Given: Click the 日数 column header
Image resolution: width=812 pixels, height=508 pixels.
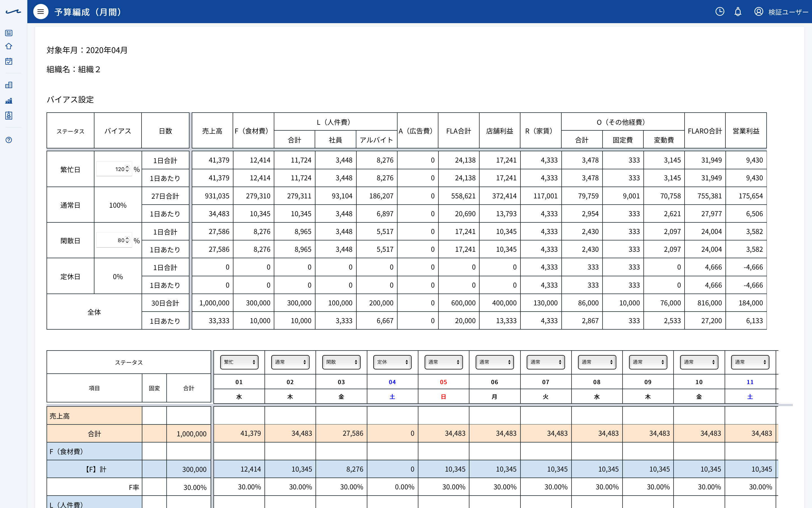Looking at the screenshot, I should click(x=166, y=131).
